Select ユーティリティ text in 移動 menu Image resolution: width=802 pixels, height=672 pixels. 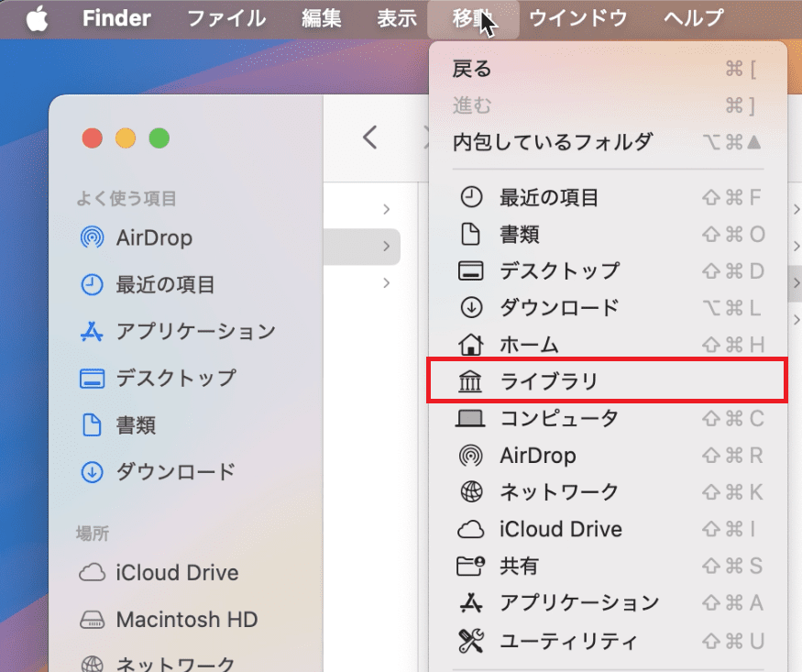coord(569,640)
